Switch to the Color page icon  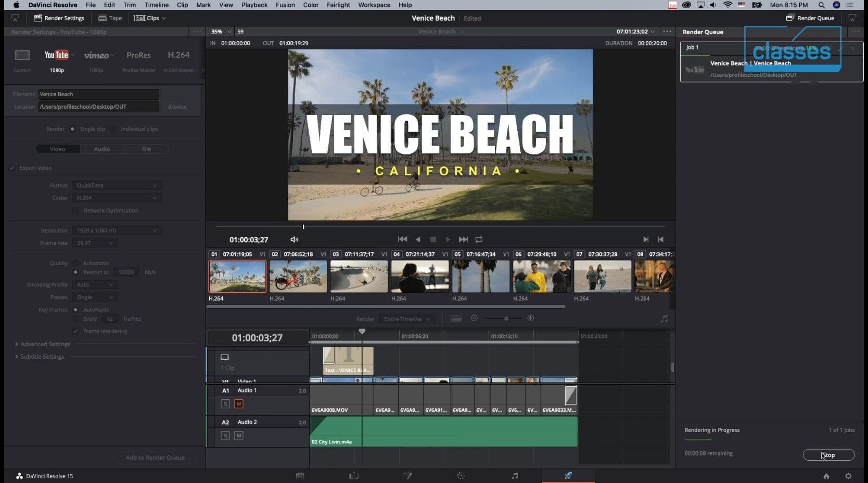point(461,476)
